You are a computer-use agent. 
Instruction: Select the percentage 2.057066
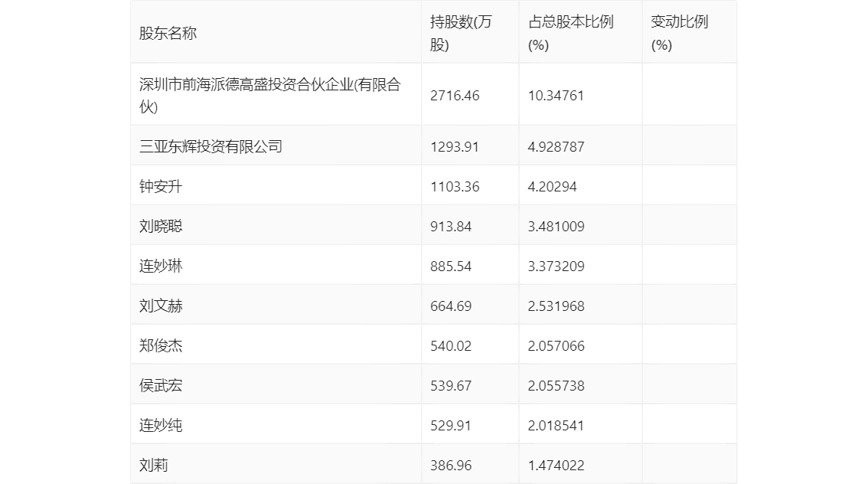click(556, 346)
